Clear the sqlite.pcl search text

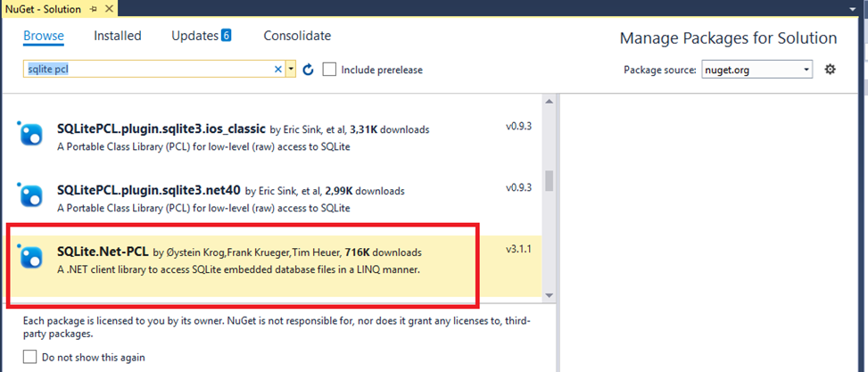[277, 70]
